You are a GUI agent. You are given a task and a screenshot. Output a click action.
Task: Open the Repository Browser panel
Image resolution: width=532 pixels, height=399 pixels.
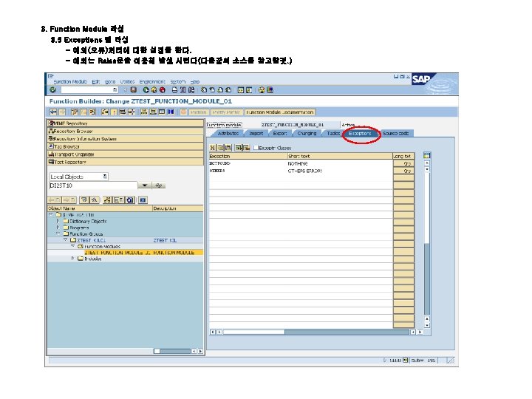click(125, 131)
